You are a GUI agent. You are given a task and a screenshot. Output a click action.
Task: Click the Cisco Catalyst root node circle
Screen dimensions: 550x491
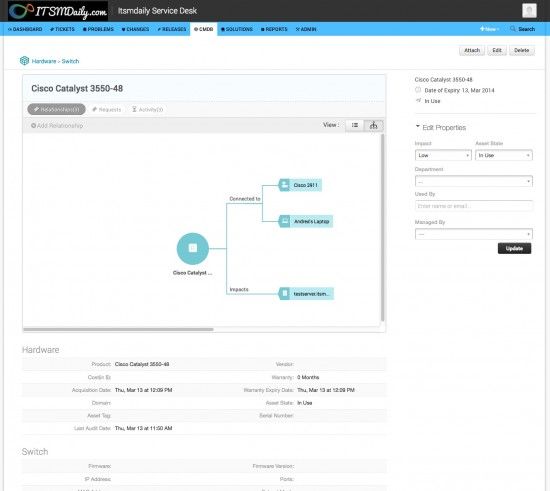(193, 249)
